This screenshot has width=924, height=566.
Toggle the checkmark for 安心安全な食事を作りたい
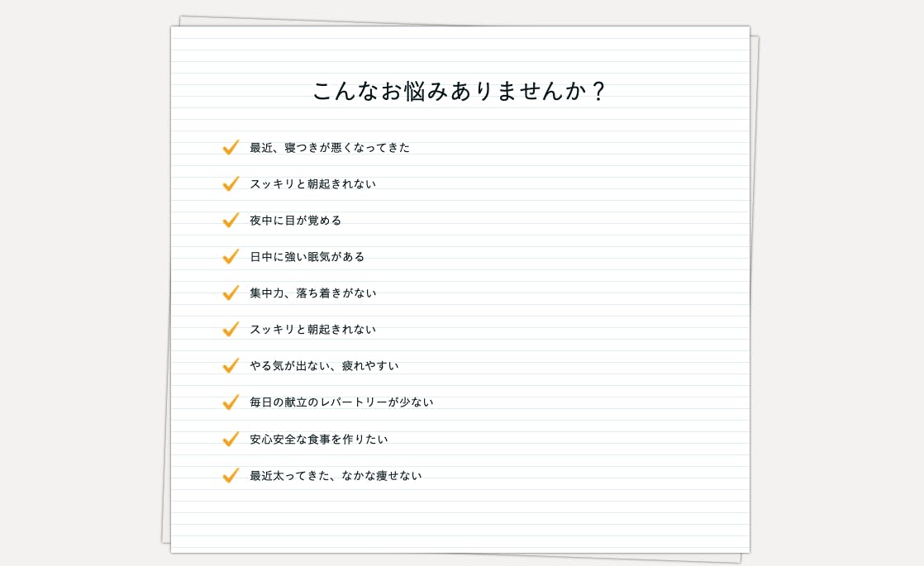point(231,439)
